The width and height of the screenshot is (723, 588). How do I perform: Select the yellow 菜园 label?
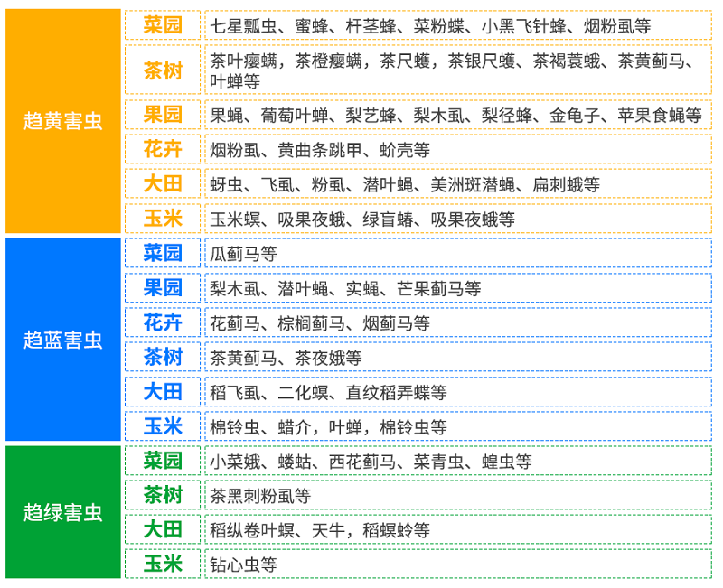click(163, 25)
